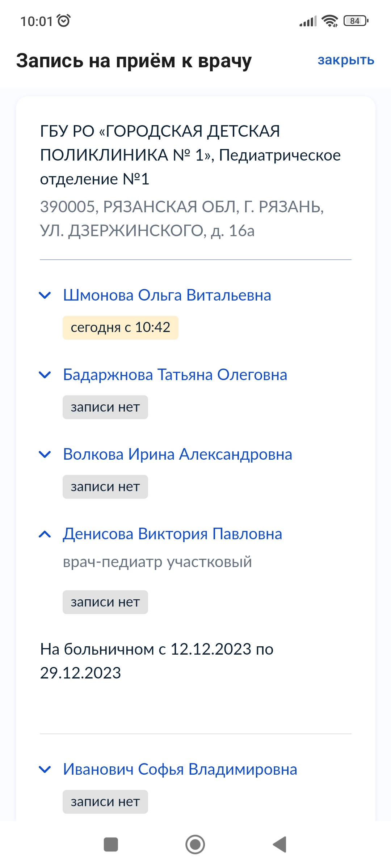Tap the alarm clock status icon
The image size is (391, 868).
point(64,21)
